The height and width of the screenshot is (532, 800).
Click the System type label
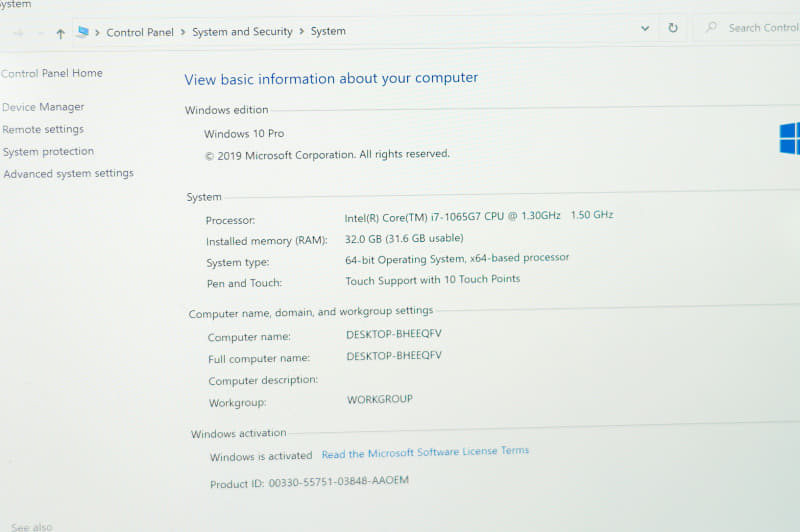click(237, 263)
